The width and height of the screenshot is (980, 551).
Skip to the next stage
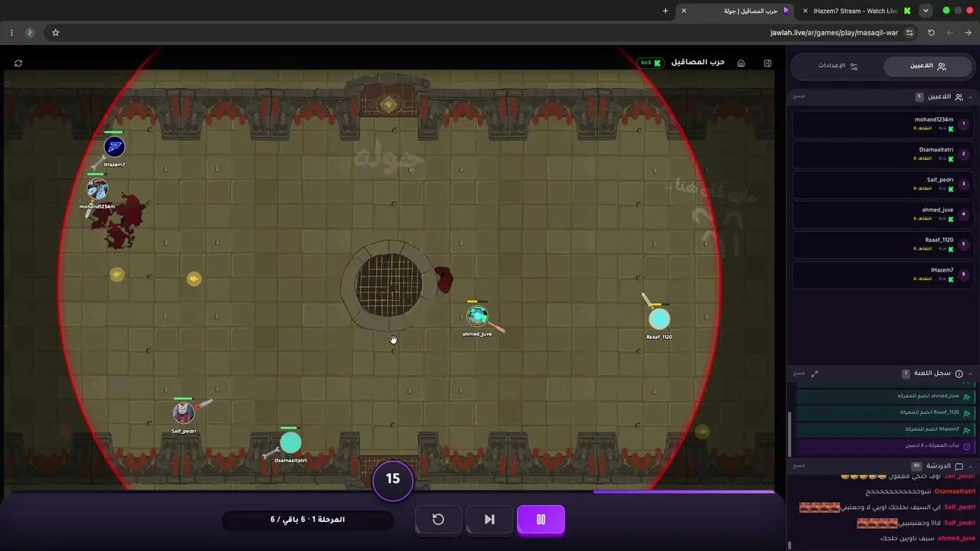click(489, 520)
